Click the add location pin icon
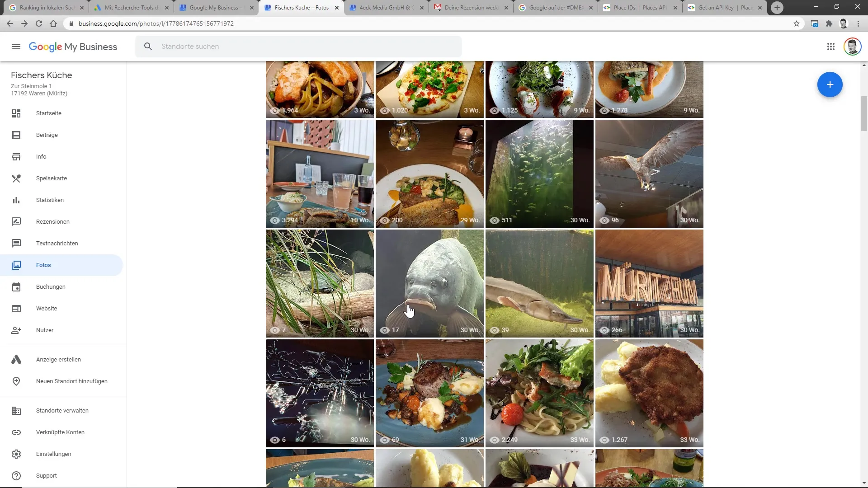 pyautogui.click(x=16, y=381)
